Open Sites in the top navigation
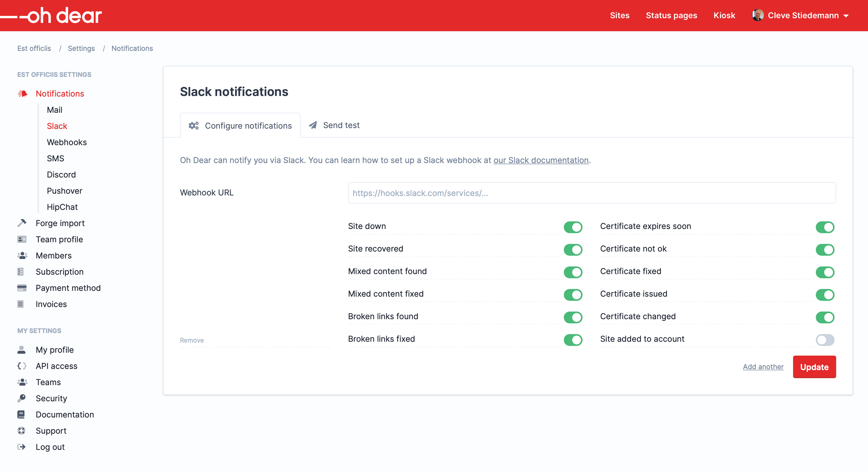Screen dimensions: 868x473 coord(619,16)
